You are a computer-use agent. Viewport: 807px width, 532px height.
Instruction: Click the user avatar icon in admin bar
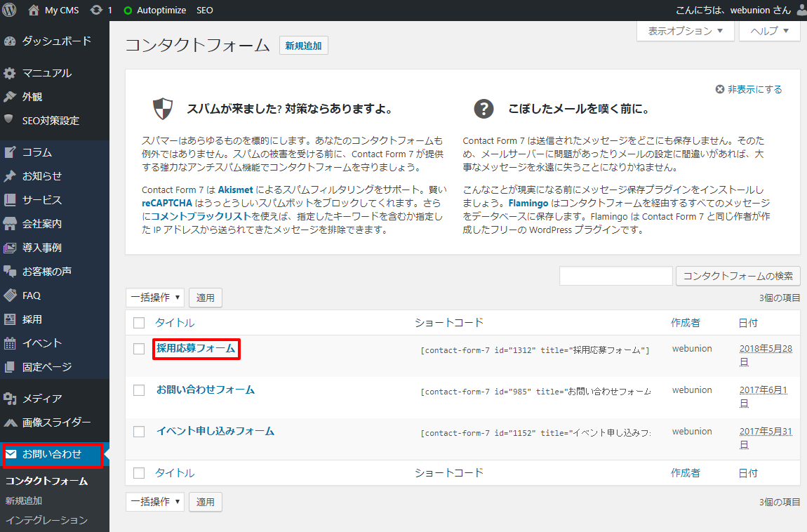tap(802, 10)
